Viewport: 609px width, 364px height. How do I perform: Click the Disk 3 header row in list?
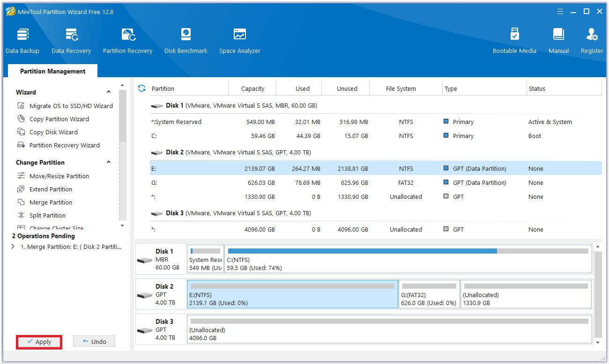376,213
